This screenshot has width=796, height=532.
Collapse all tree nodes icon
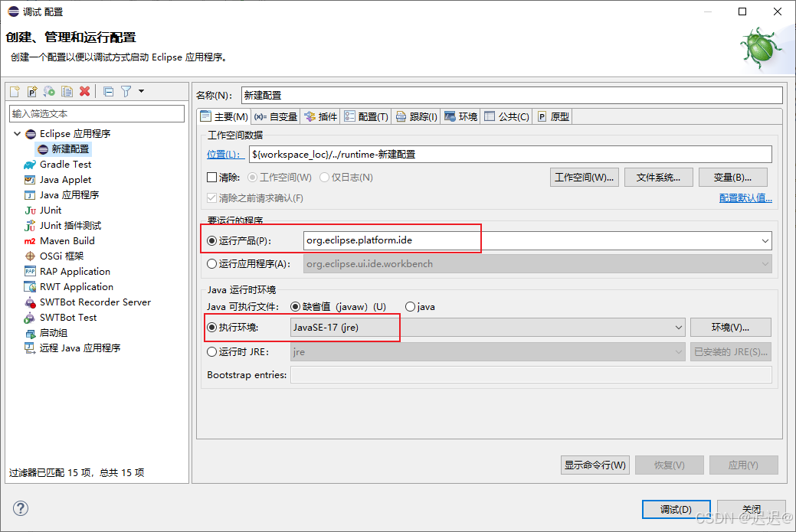coord(108,91)
